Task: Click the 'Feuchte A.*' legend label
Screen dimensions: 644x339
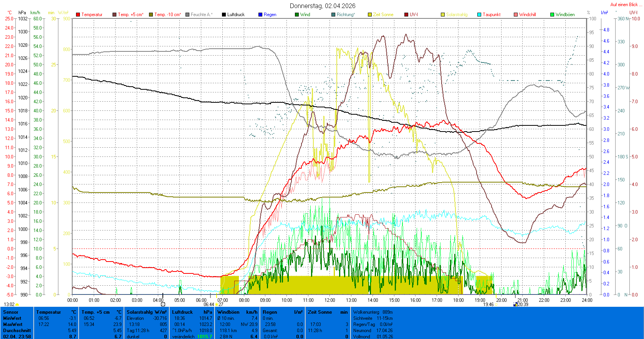Action: tap(202, 15)
